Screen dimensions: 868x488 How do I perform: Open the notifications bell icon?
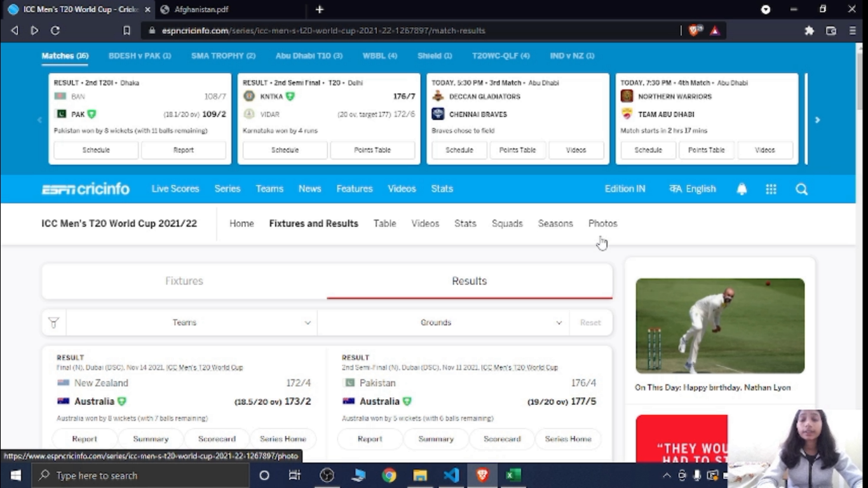[x=742, y=189]
